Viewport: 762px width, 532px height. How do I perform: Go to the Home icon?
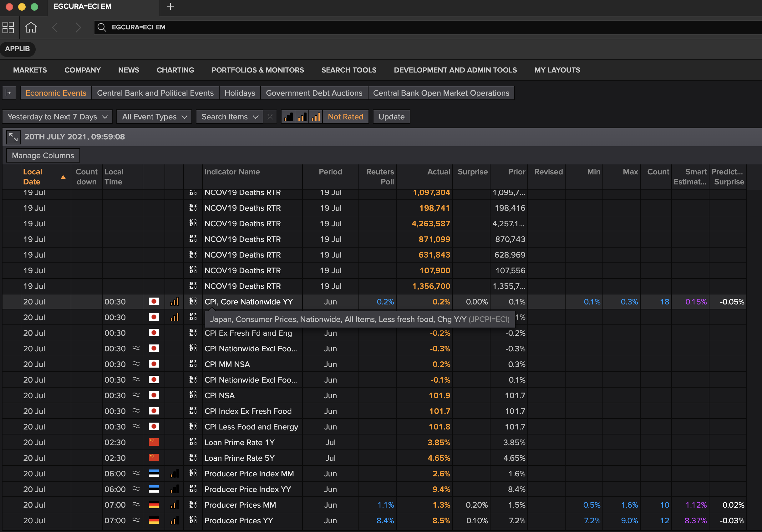[31, 27]
